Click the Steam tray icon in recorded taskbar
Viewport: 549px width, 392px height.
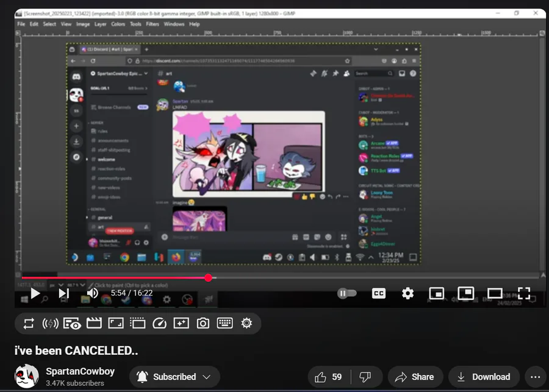(x=279, y=258)
